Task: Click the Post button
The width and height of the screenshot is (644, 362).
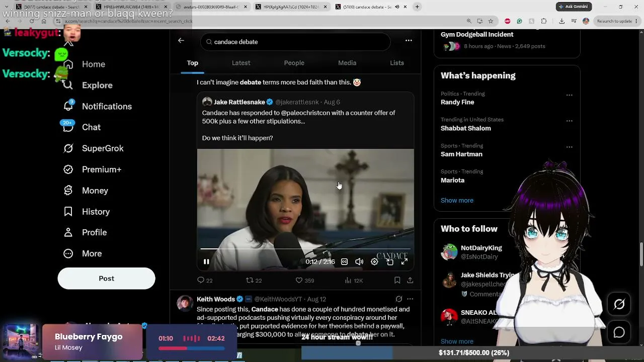Action: [x=106, y=279]
